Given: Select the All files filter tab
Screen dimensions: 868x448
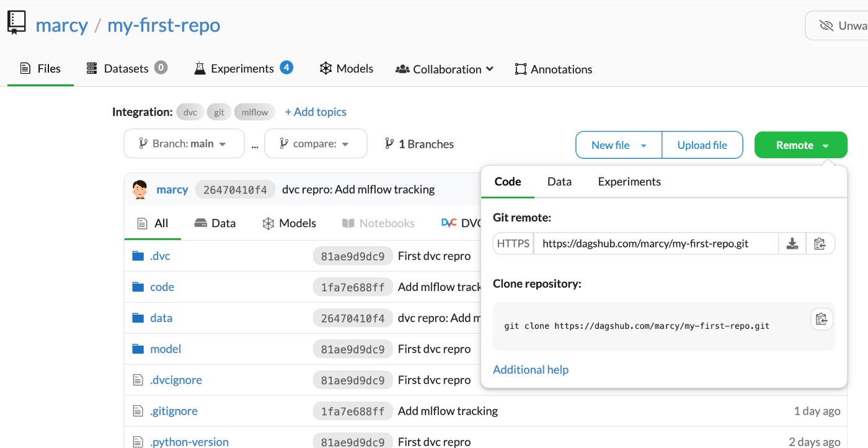Looking at the screenshot, I should (x=153, y=223).
